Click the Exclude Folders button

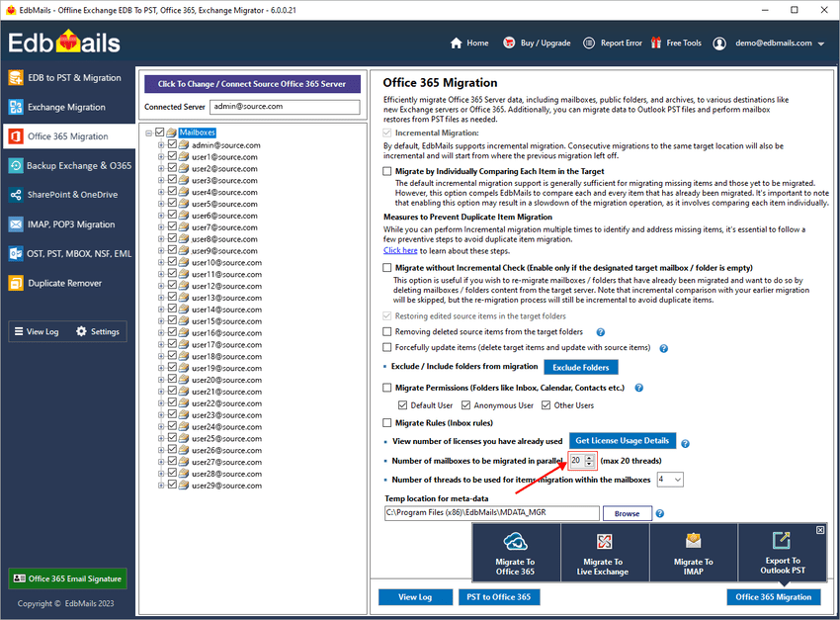[581, 367]
